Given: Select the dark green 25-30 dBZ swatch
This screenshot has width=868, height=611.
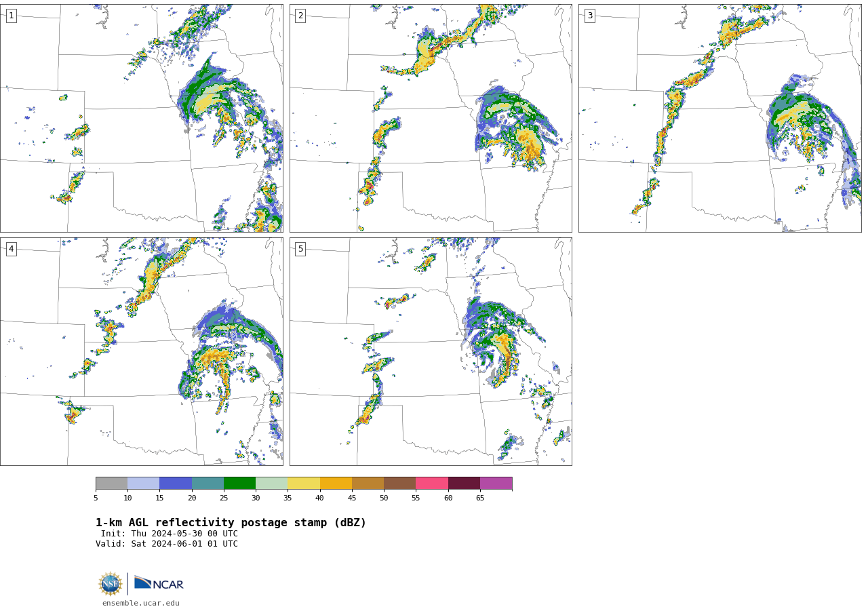Looking at the screenshot, I should tap(239, 483).
